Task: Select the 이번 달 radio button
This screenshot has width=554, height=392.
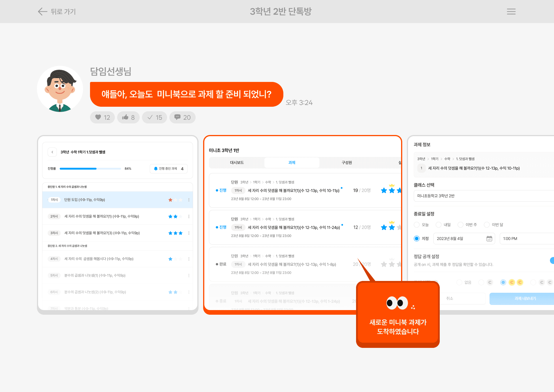Action: click(x=487, y=225)
